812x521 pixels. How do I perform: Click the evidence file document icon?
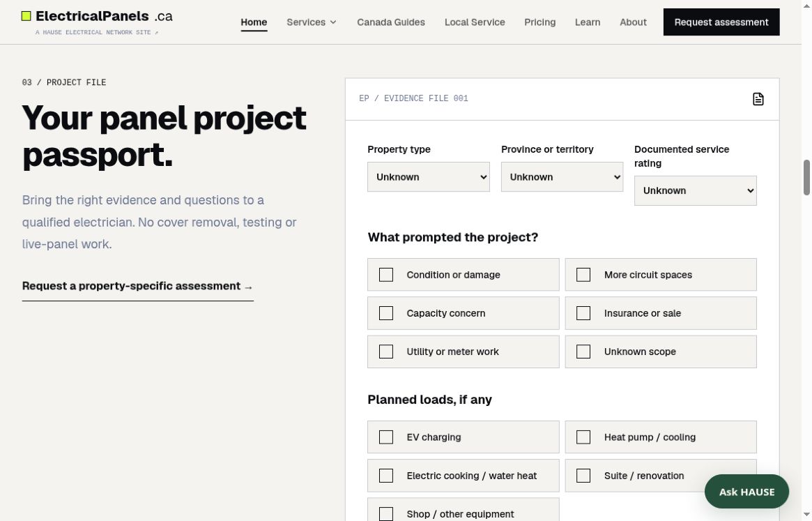(758, 99)
